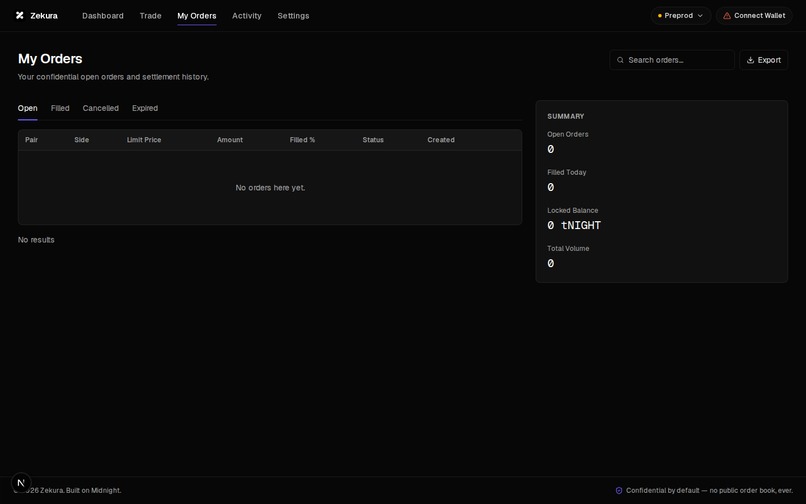Open the Preprod network dropdown
This screenshot has width=806, height=504.
point(681,16)
